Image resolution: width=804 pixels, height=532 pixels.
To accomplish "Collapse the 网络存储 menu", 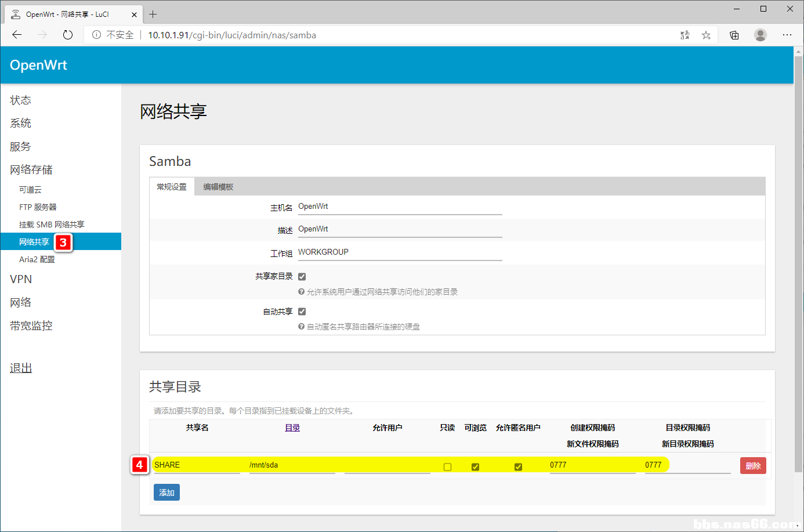I will [x=31, y=170].
